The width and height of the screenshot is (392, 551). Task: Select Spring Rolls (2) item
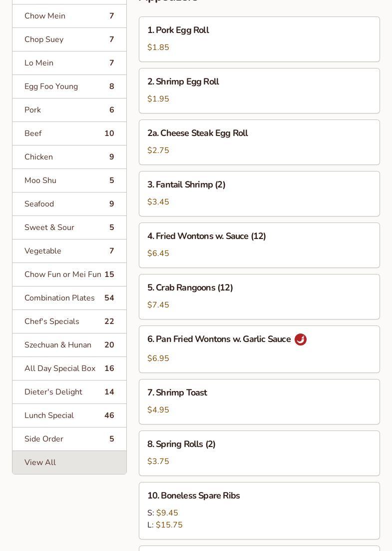pos(259,453)
